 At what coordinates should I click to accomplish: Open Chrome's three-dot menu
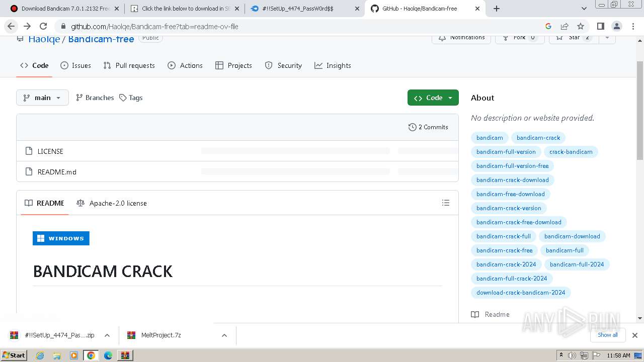(x=632, y=26)
